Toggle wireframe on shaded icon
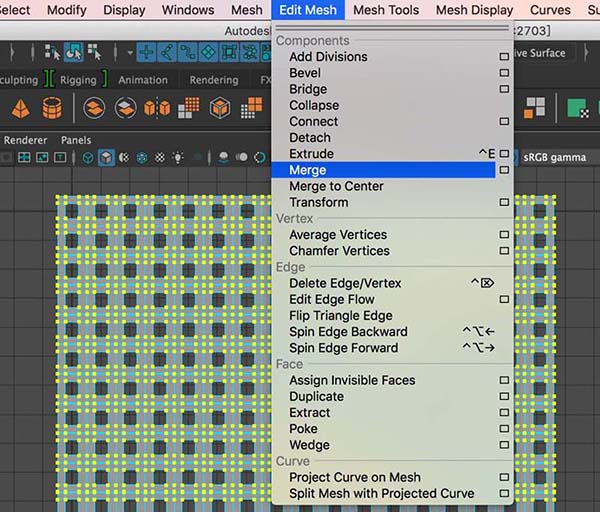 142,157
